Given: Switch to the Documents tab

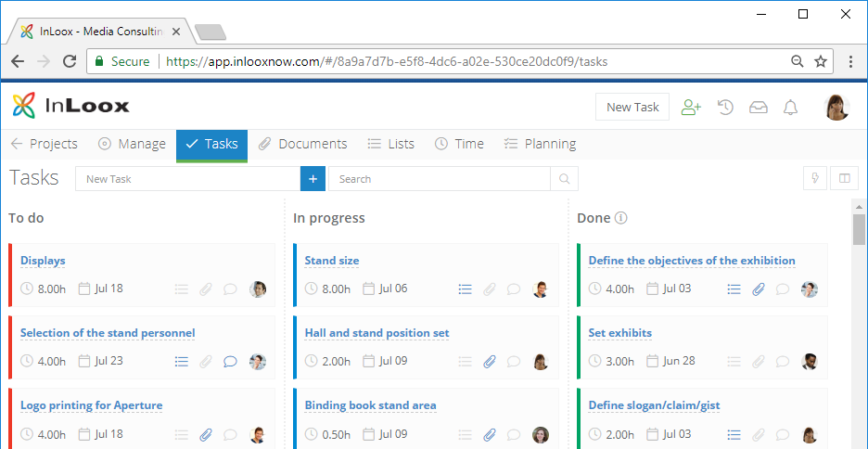Looking at the screenshot, I should [303, 144].
